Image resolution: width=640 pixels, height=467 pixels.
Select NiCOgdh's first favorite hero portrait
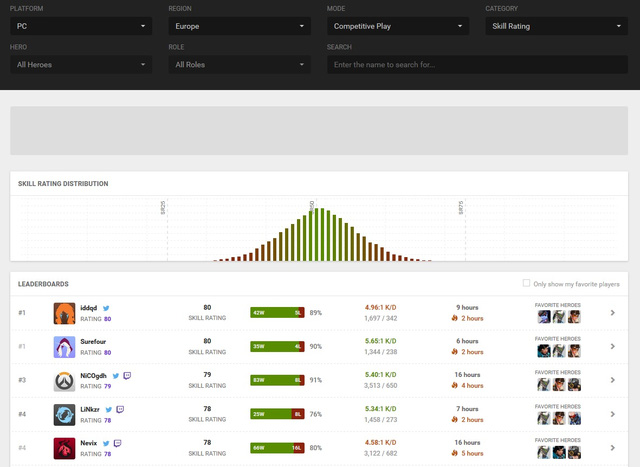click(544, 385)
